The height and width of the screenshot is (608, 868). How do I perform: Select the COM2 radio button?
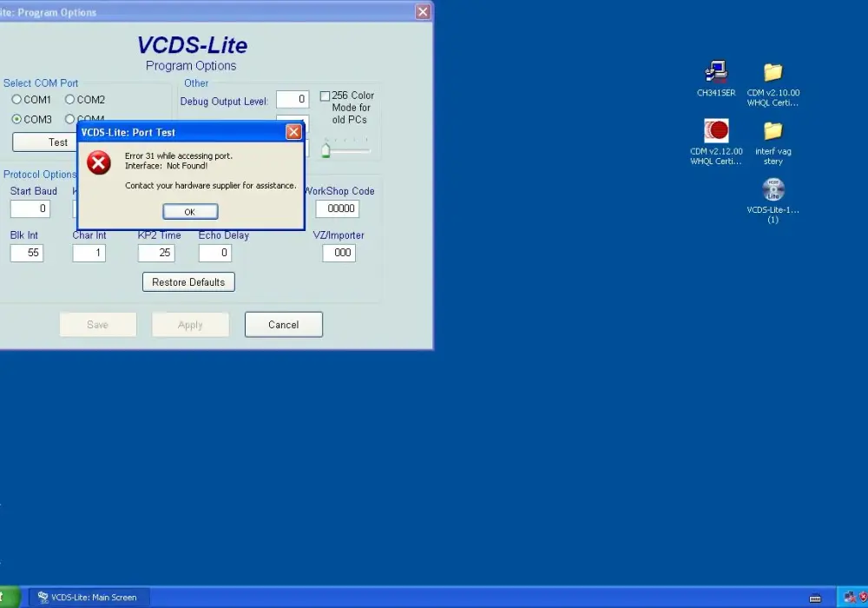[69, 100]
